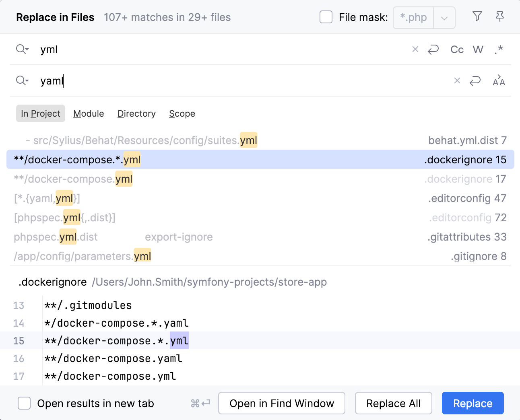The height and width of the screenshot is (420, 520).
Task: Open the file mask dropdown list
Action: (x=444, y=17)
